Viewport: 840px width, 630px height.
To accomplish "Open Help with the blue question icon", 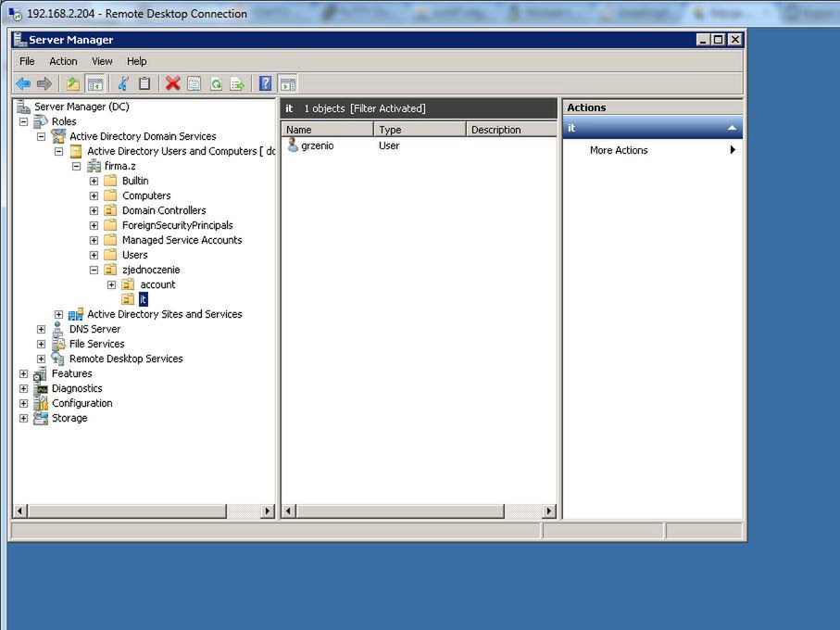I will tap(265, 83).
